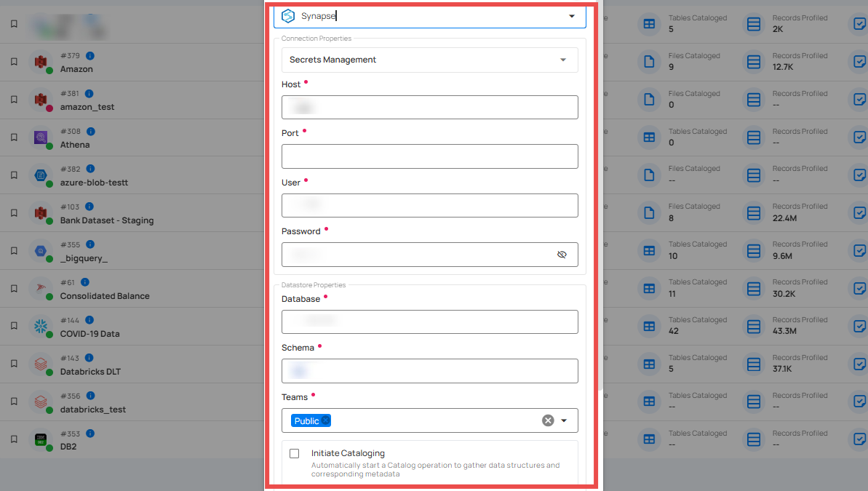Toggle the bookmark for Bank Dataset - Staging
Screen dimensions: 868x491
tap(13, 212)
